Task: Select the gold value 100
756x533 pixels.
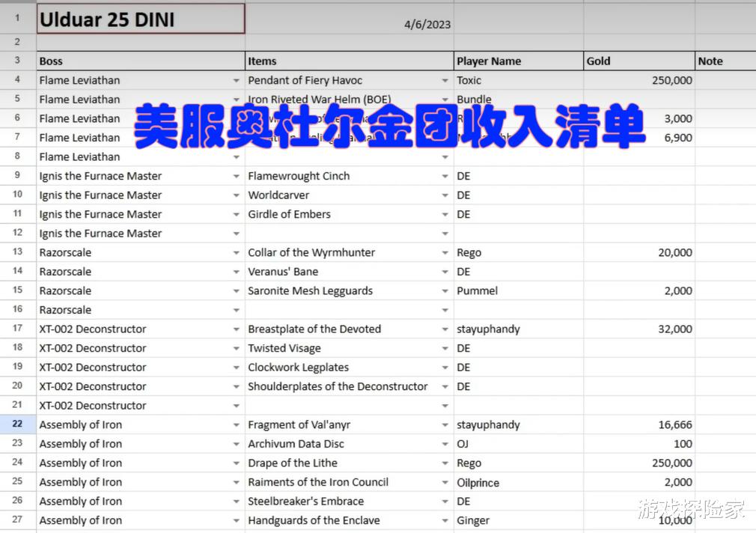Action: coord(639,444)
